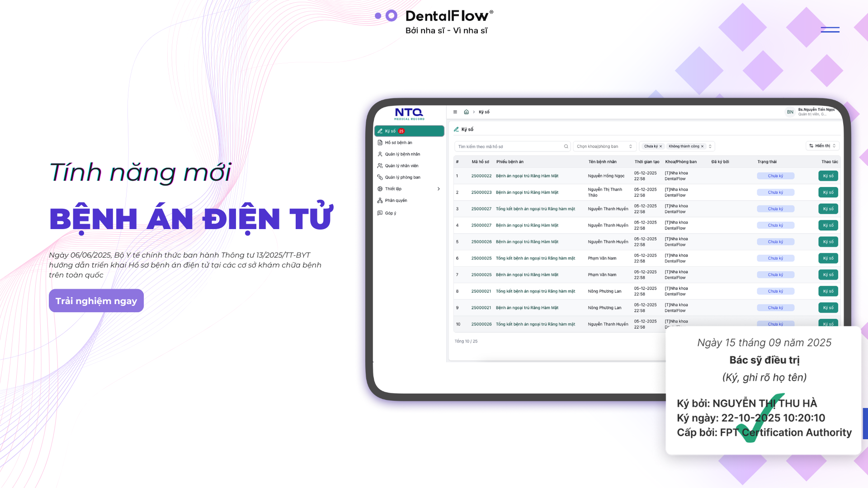The width and height of the screenshot is (868, 488).
Task: Open Hồ sơ bệnh án sidebar item
Action: 398,143
